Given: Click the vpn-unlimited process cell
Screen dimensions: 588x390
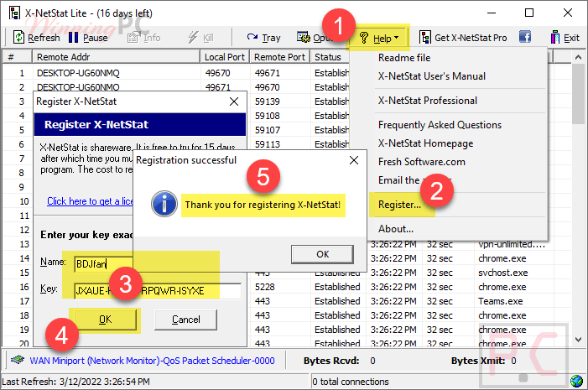Looking at the screenshot, I should click(512, 244).
